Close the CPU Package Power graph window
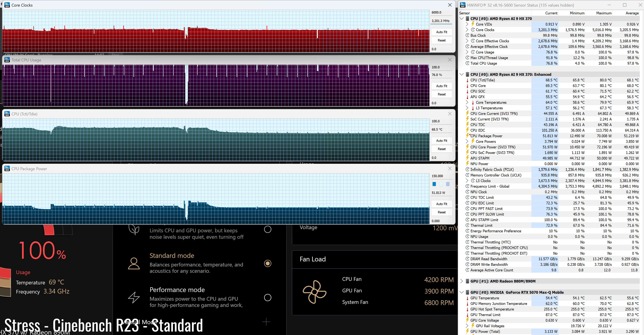 [x=450, y=169]
